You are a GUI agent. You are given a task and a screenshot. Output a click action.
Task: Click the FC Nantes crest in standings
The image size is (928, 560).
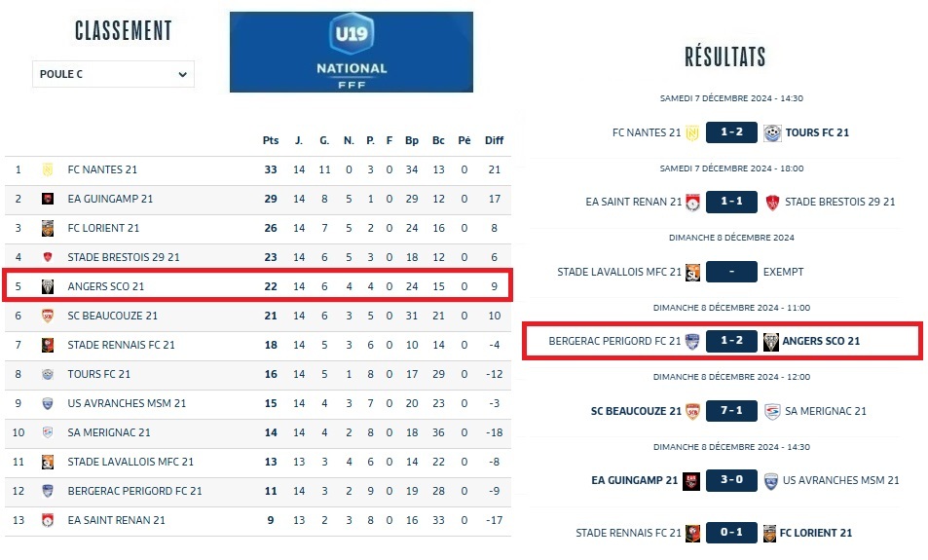[47, 169]
